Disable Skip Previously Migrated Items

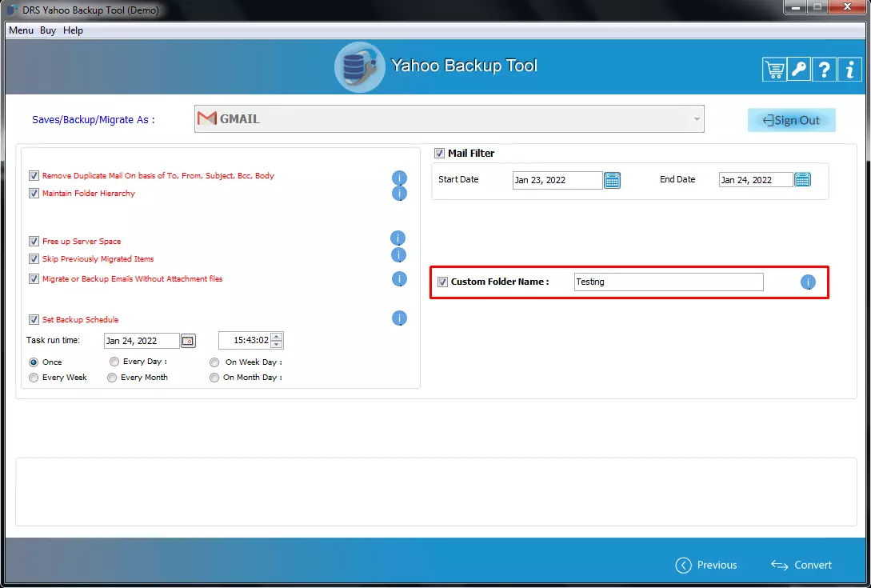point(34,259)
